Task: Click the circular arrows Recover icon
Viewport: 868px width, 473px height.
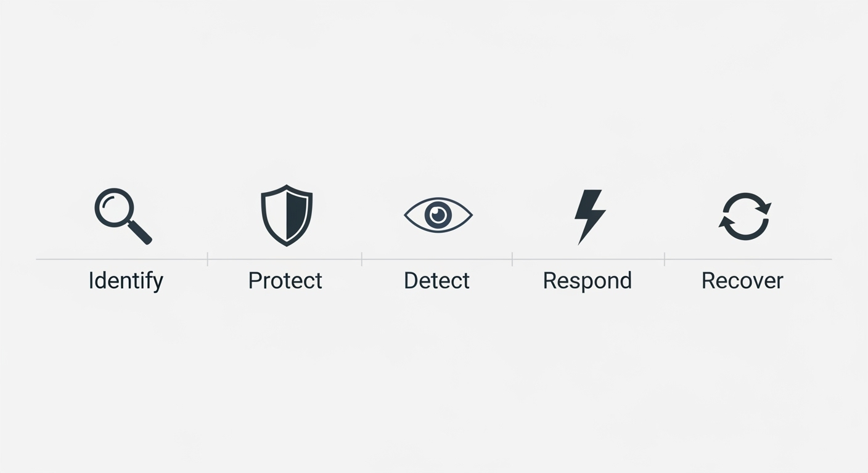Action: (x=745, y=216)
